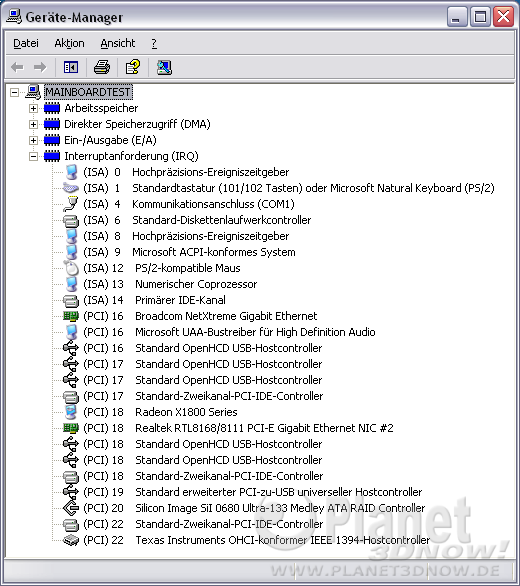Click the Interruptanforderung chip icon
The image size is (520, 586).
click(x=52, y=156)
